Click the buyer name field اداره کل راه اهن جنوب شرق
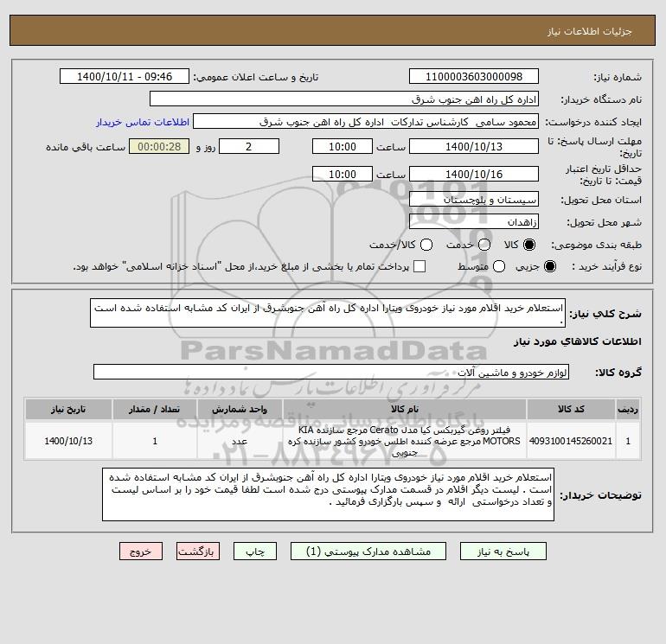 [344, 99]
